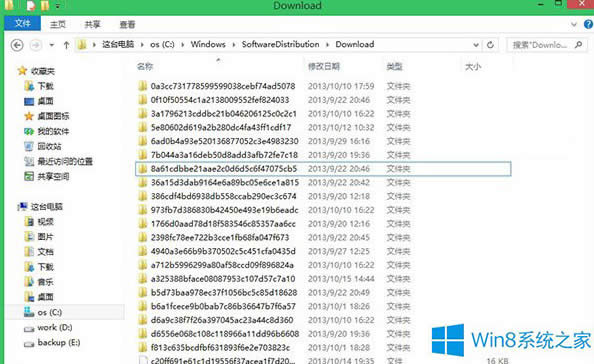Screen dimensions: 594x364
Task: Click folder icon of 5e80602d619a2b28 folder
Action: coord(142,127)
